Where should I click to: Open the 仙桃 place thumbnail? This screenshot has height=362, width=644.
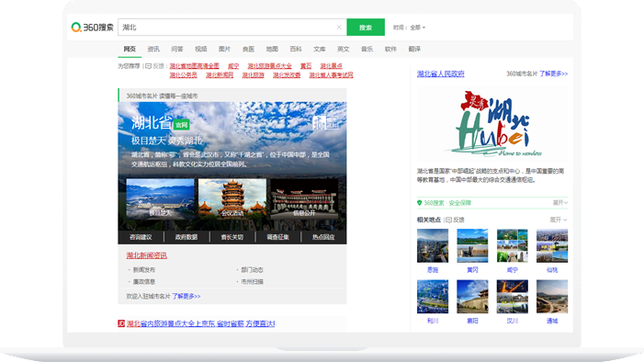click(552, 245)
